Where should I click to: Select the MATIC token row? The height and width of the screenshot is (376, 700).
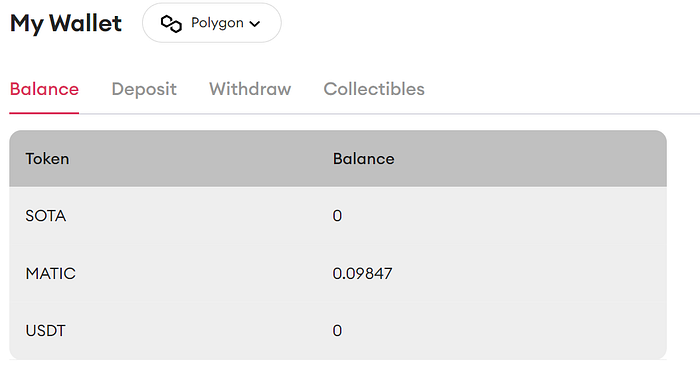click(338, 273)
